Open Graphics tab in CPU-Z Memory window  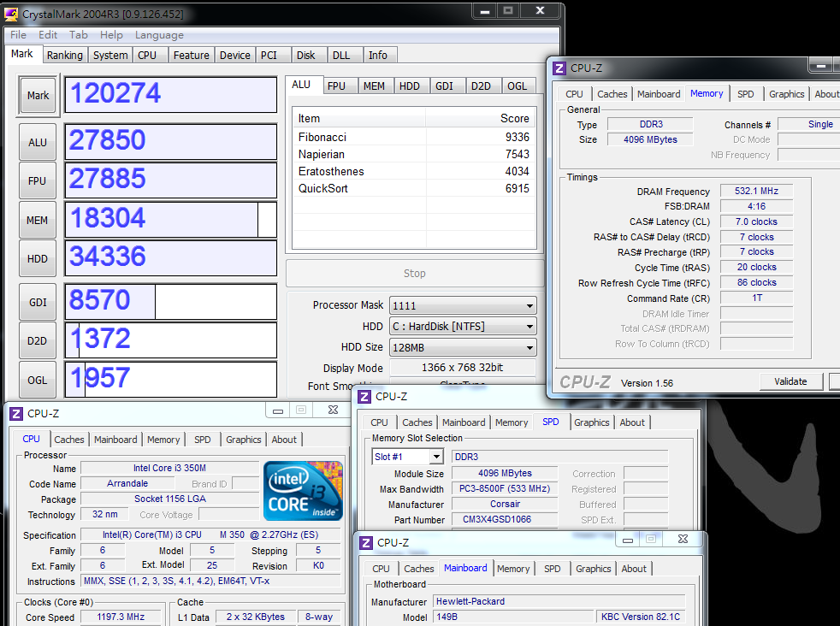(786, 94)
